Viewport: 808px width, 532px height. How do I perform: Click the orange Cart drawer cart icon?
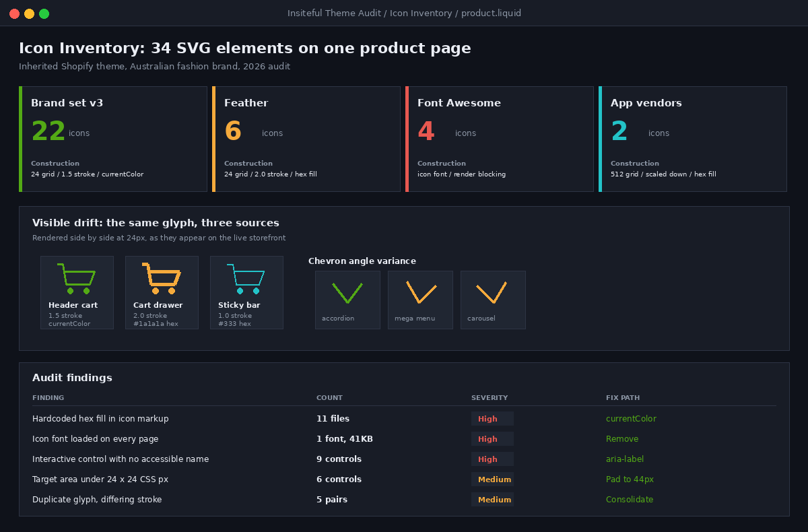[162, 279]
